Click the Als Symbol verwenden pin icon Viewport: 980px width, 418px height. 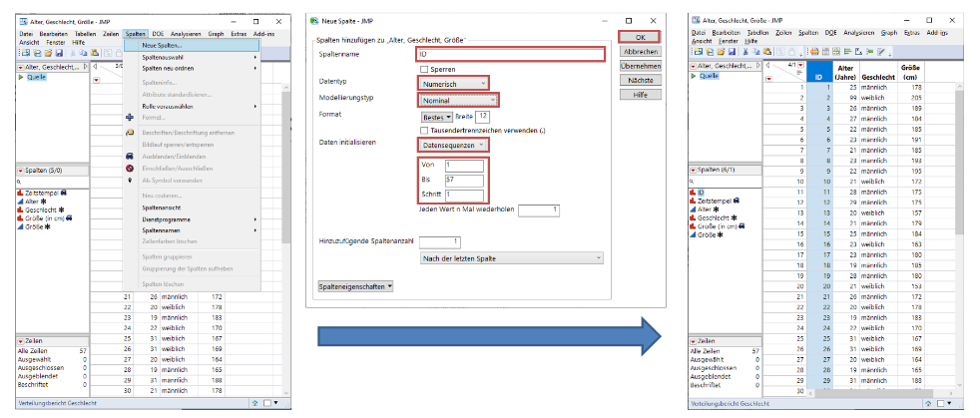[x=130, y=180]
